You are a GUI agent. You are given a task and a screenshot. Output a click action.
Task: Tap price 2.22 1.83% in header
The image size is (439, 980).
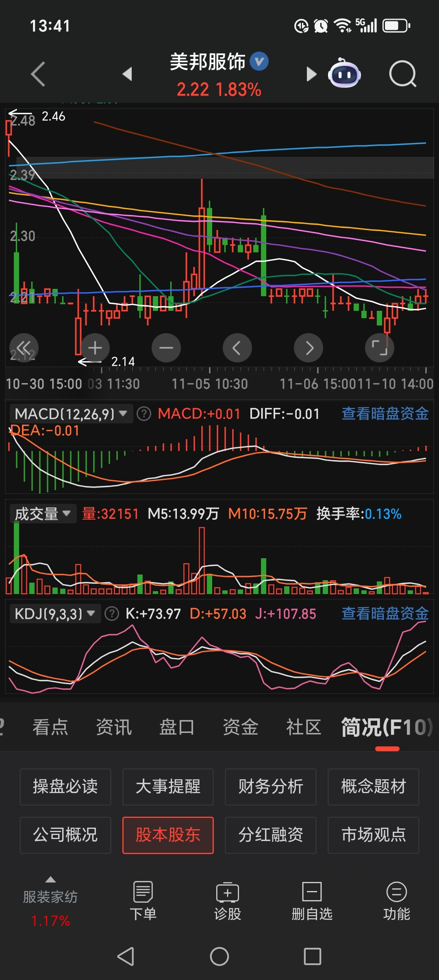point(219,89)
